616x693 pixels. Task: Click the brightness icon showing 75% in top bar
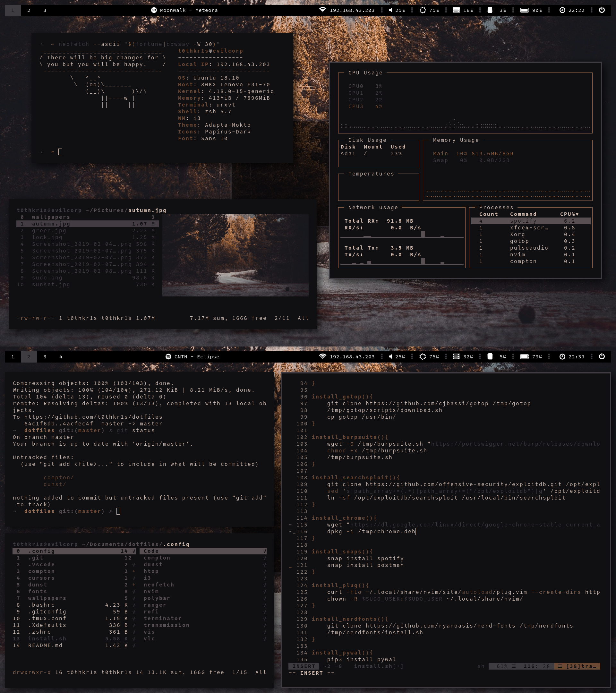[423, 10]
